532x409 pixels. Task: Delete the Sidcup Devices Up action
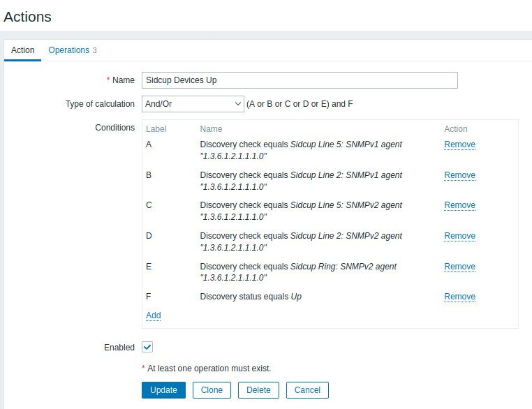[x=258, y=390]
